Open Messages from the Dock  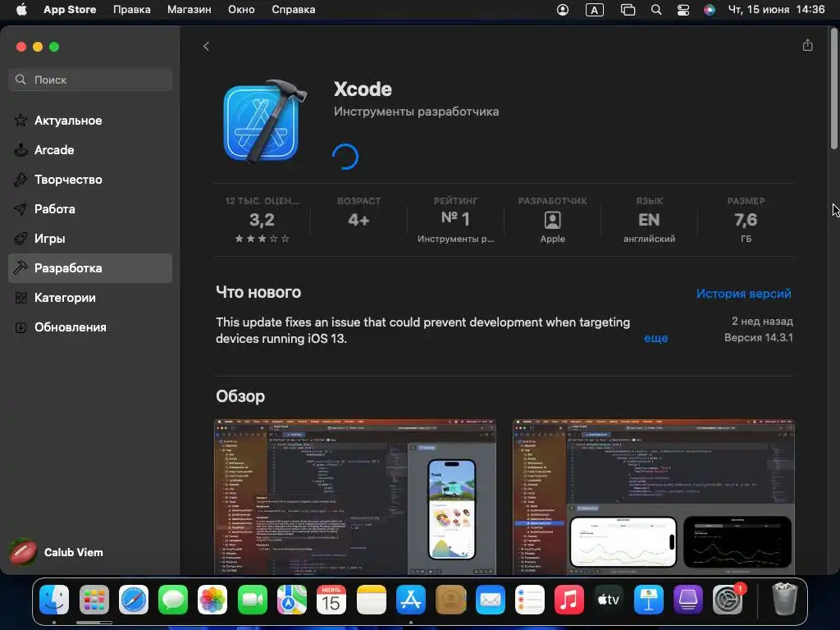tap(173, 600)
